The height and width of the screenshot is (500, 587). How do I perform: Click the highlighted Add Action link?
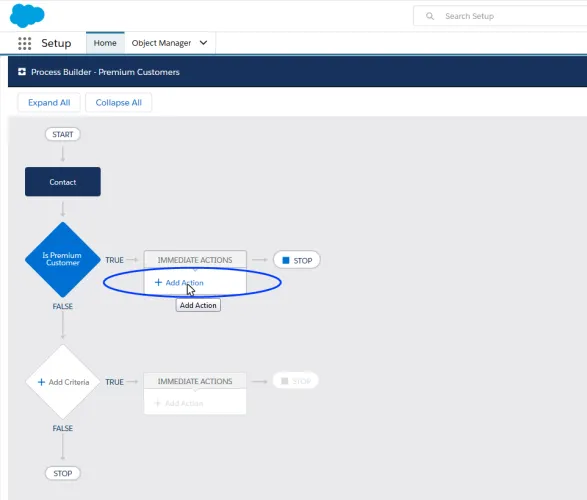179,283
